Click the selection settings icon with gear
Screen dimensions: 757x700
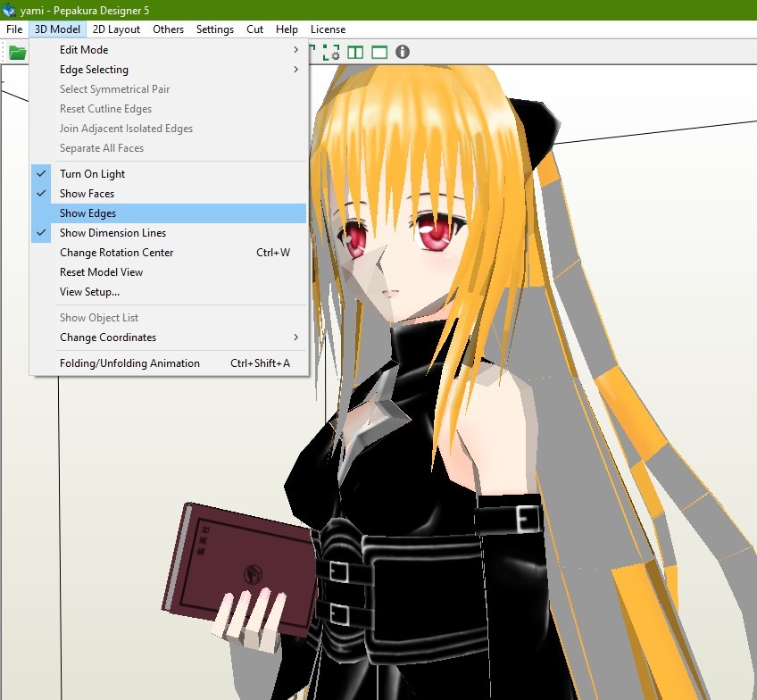(x=331, y=52)
